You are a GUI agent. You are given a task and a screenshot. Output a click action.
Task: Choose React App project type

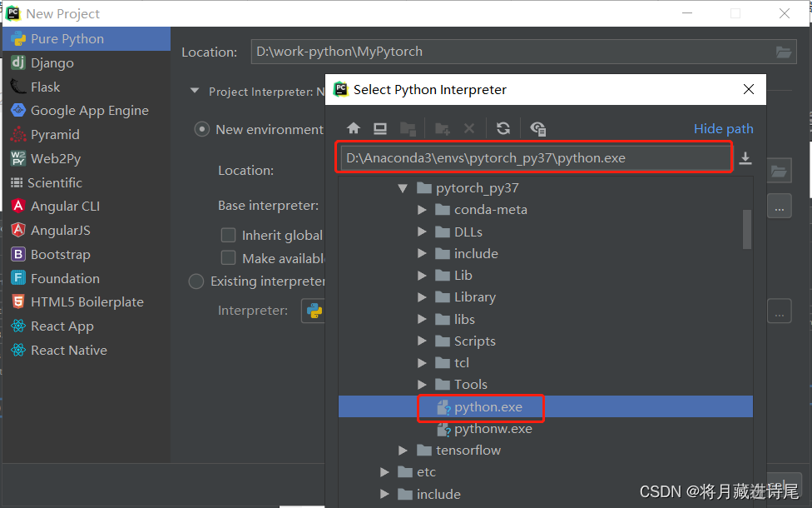[x=87, y=326]
